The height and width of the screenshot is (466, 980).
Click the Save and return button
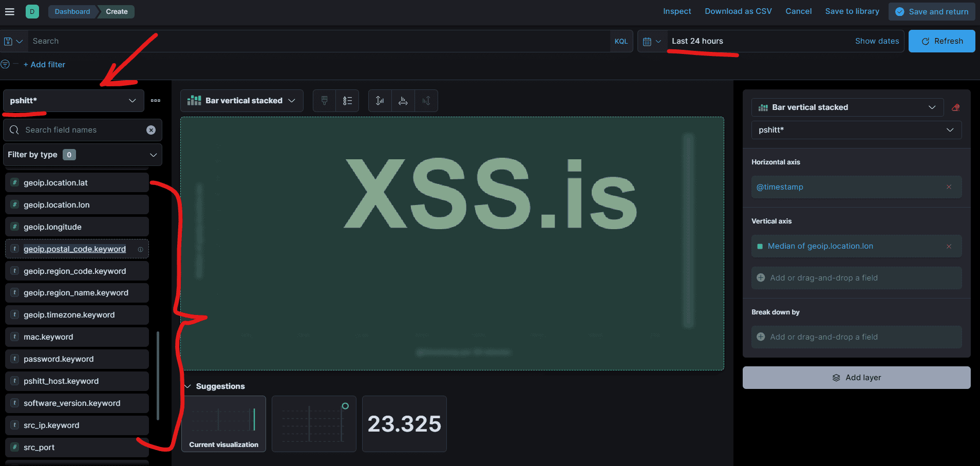pos(932,11)
